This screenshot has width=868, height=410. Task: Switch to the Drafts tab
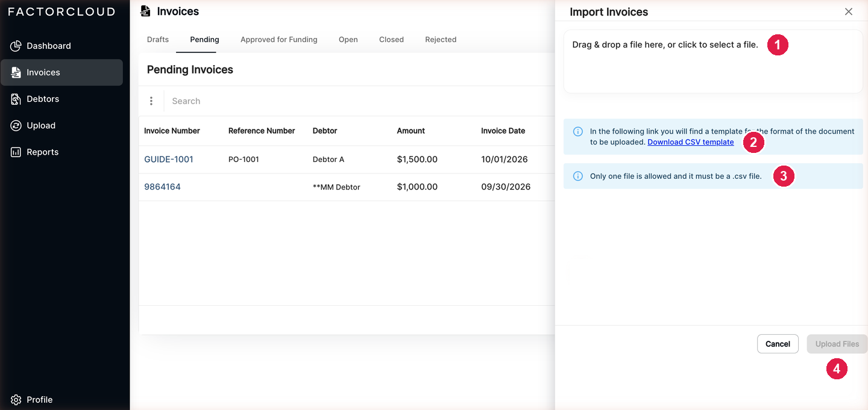tap(158, 40)
